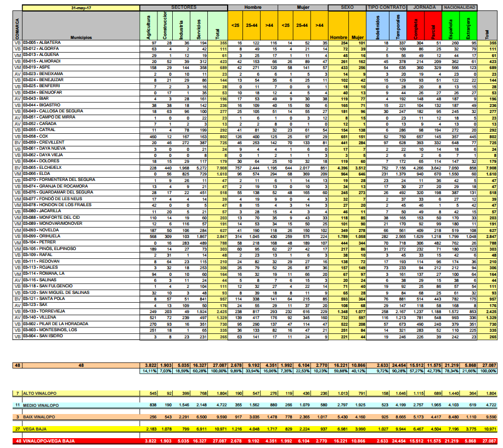Select the TIPO CONTRATO header
503x448 pixels.
[387, 9]
